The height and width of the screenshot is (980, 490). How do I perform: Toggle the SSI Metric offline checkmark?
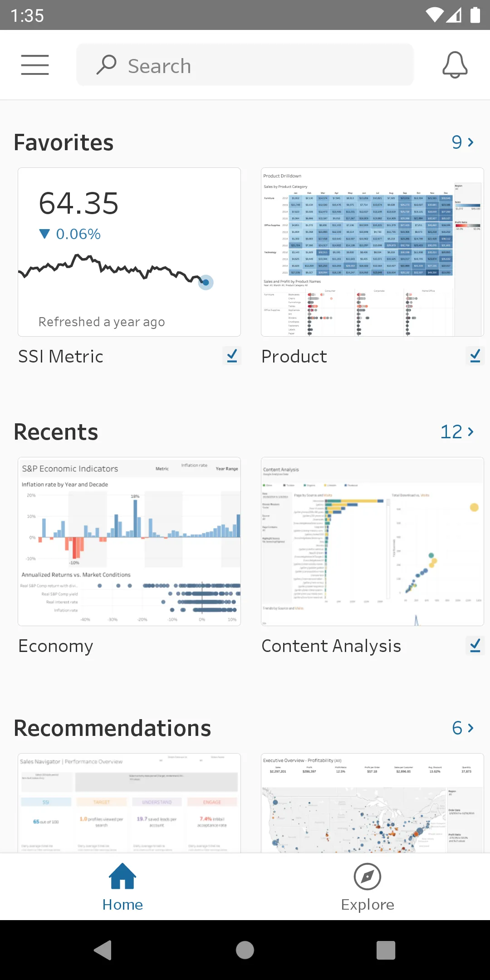(232, 356)
